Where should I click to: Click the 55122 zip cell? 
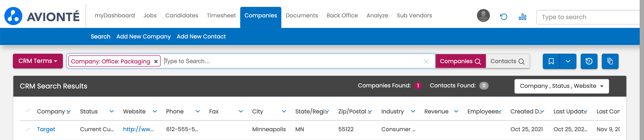tap(346, 129)
